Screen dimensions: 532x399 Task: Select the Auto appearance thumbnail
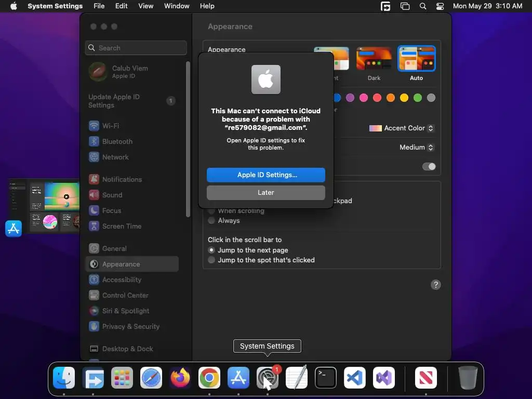point(416,58)
